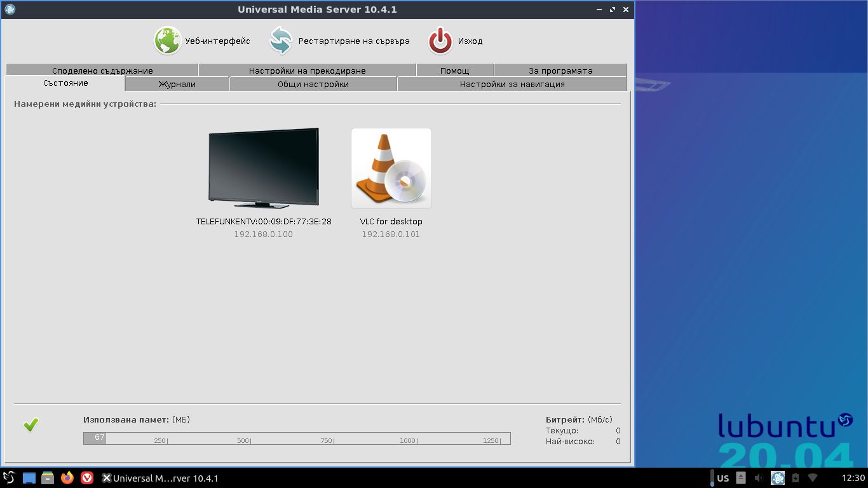Click the window menu icon in title bar

point(10,10)
